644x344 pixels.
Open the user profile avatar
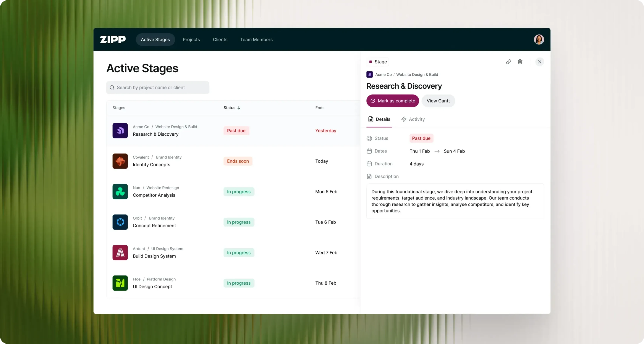[x=539, y=39]
